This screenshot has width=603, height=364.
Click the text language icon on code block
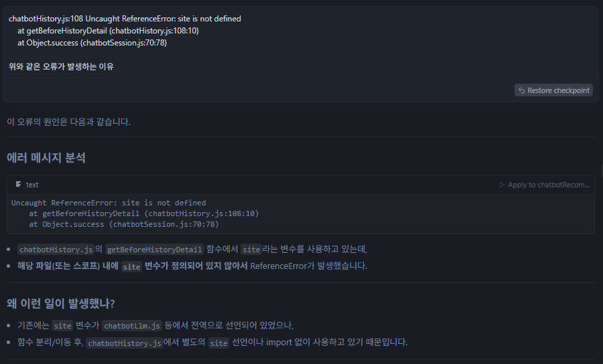tap(19, 185)
